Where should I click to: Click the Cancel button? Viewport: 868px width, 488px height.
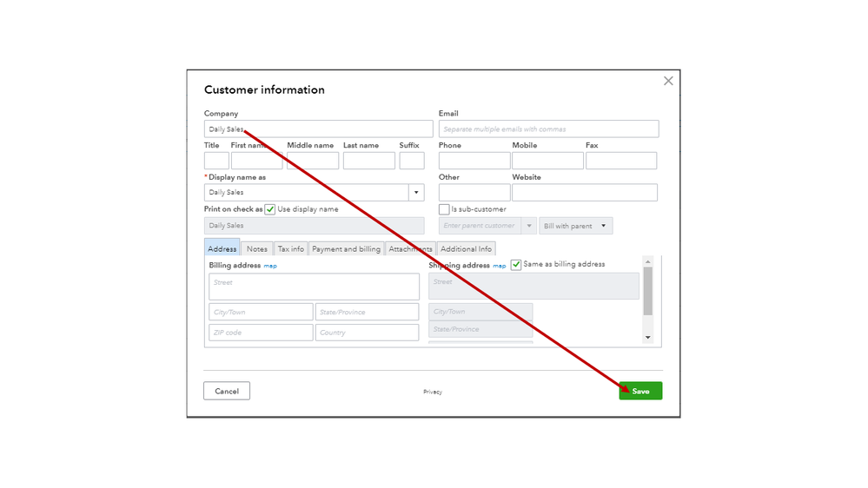(x=227, y=391)
